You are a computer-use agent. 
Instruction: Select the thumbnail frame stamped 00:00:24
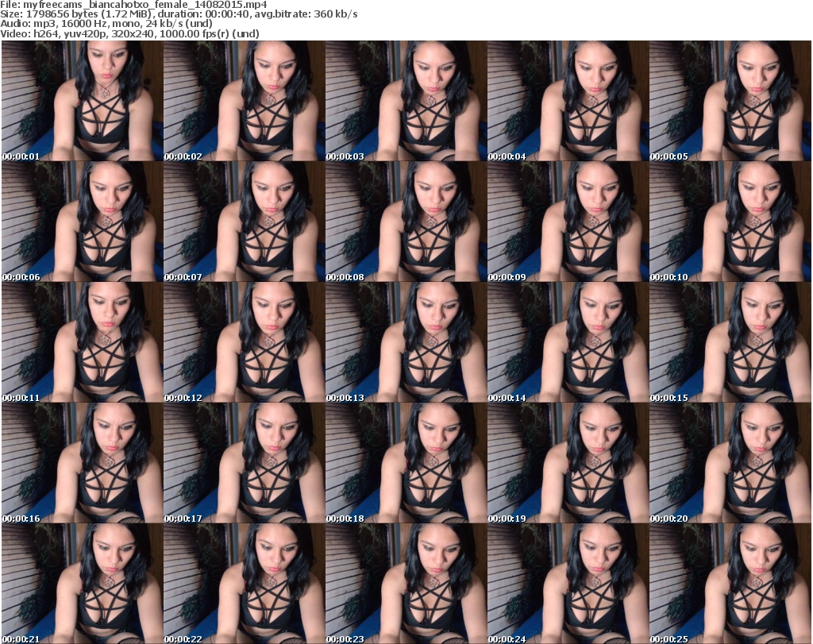(567, 584)
